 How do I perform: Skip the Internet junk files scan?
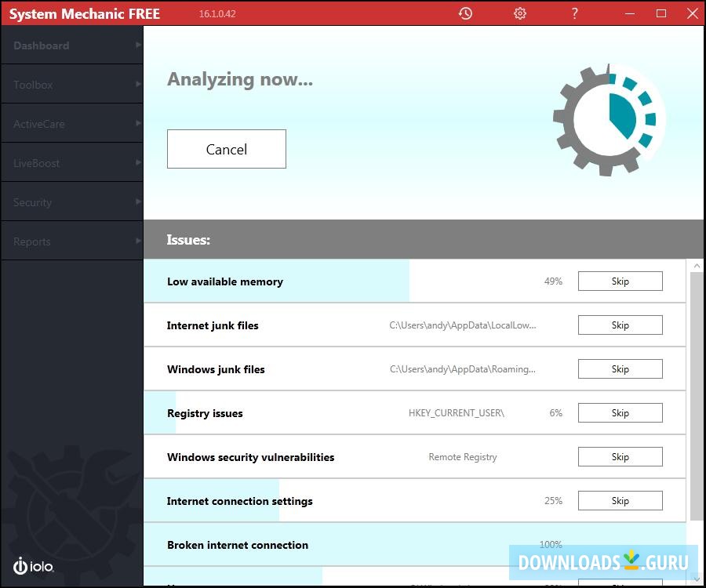[x=620, y=325]
